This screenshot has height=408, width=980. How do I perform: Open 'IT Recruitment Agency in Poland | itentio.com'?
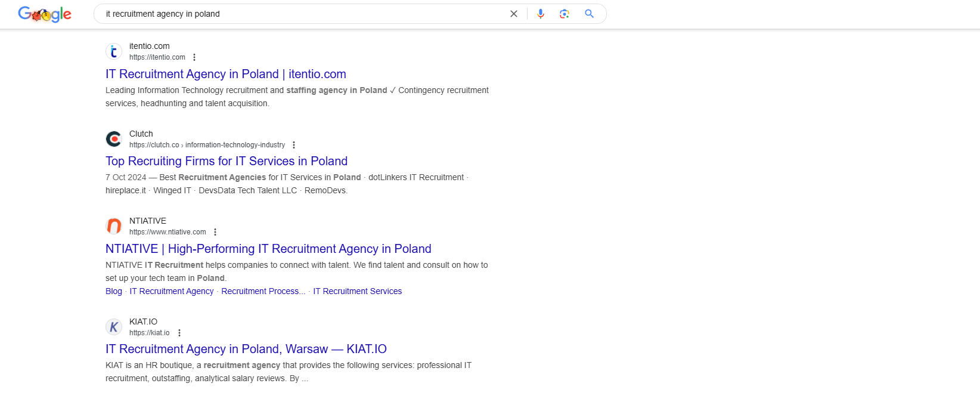(x=225, y=74)
